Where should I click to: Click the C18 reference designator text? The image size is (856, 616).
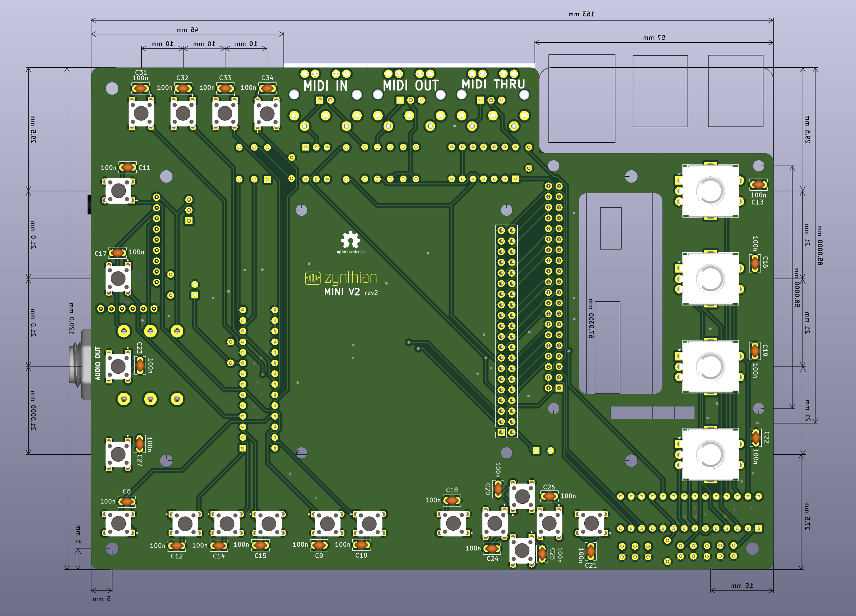[x=452, y=490]
